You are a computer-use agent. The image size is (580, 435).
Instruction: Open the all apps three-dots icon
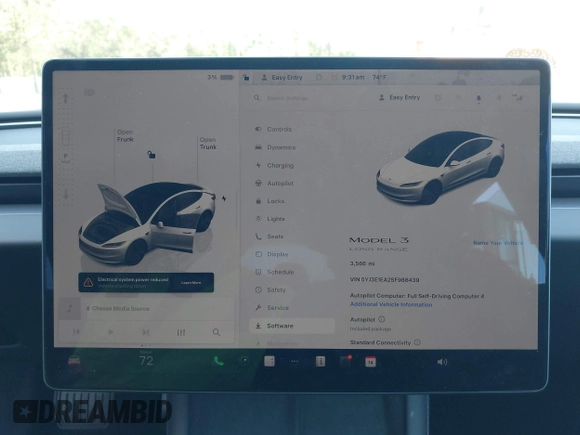tap(294, 361)
